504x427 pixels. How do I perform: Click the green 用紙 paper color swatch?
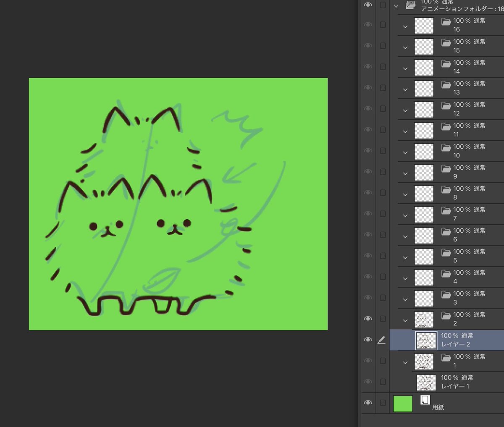point(403,403)
